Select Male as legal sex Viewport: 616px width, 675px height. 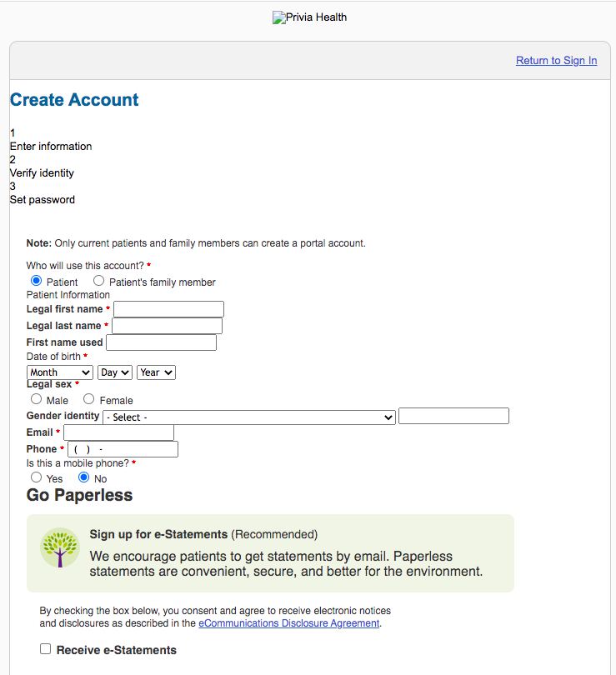pyautogui.click(x=36, y=399)
